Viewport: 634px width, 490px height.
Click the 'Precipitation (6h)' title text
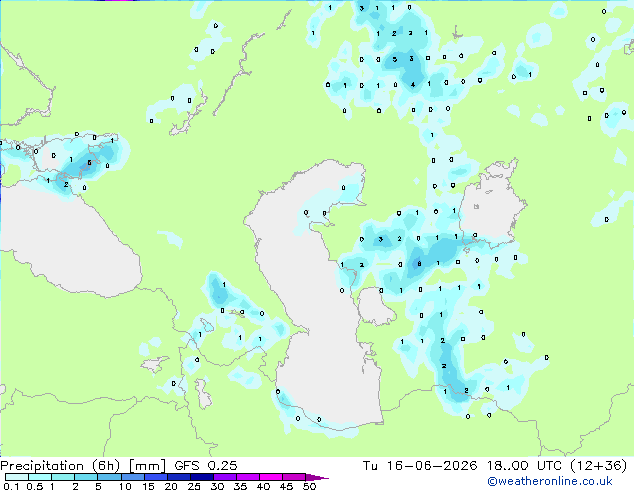pos(60,466)
